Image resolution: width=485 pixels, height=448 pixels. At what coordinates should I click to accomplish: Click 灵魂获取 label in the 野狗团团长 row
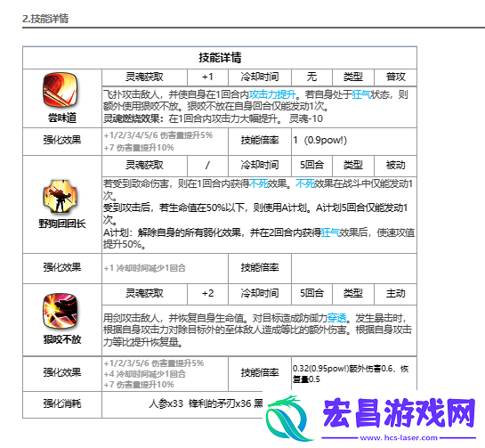pyautogui.click(x=144, y=166)
